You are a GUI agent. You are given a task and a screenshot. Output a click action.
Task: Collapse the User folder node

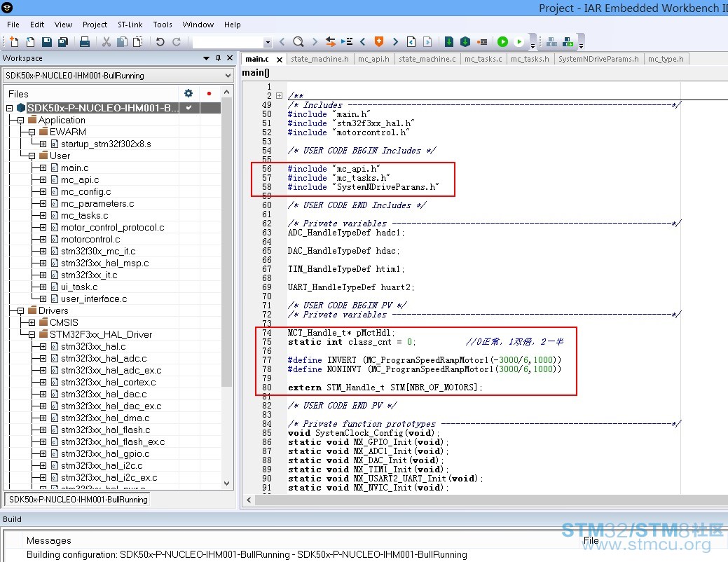tap(32, 156)
